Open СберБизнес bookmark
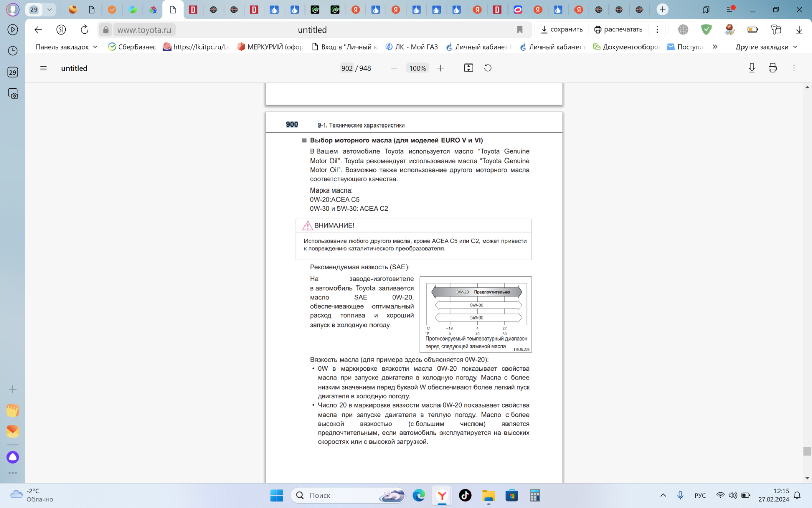This screenshot has height=508, width=812. point(132,47)
